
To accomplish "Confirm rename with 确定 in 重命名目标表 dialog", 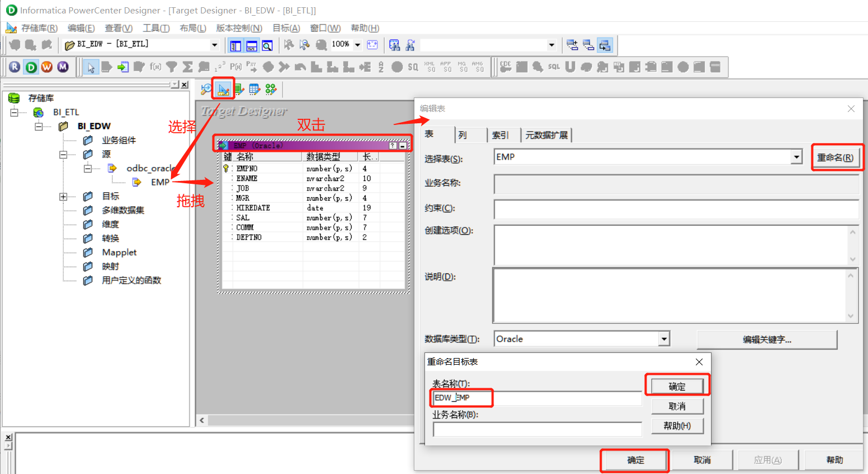I will point(677,386).
